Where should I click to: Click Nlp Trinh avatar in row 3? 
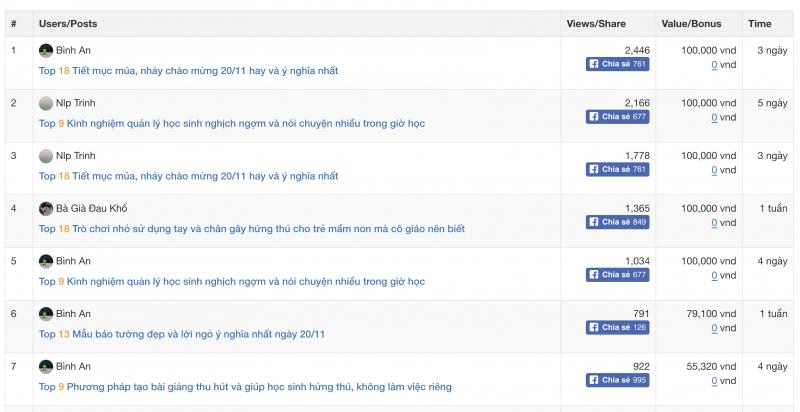point(46,156)
